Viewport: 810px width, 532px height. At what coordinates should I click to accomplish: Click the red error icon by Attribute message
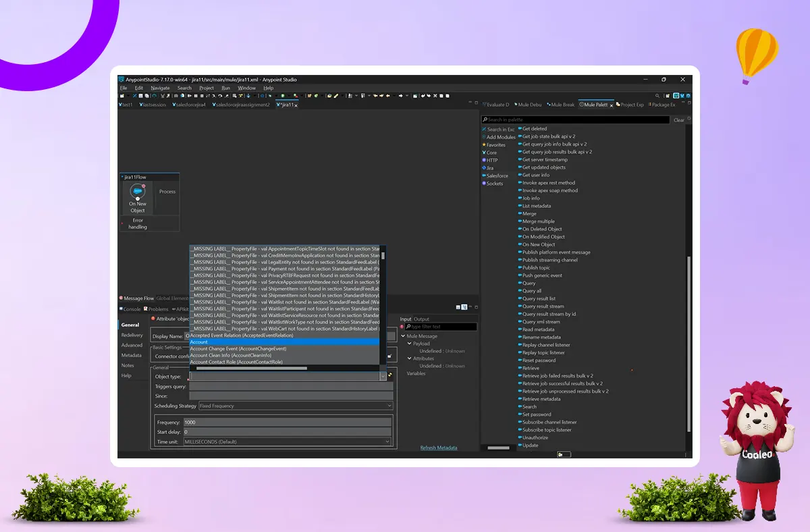(x=153, y=318)
